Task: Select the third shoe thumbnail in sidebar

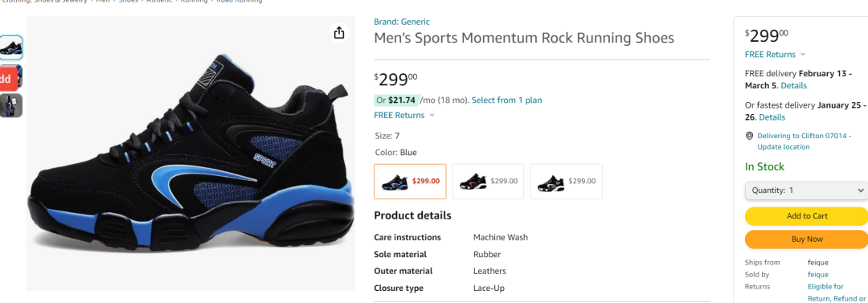Action: [x=11, y=105]
